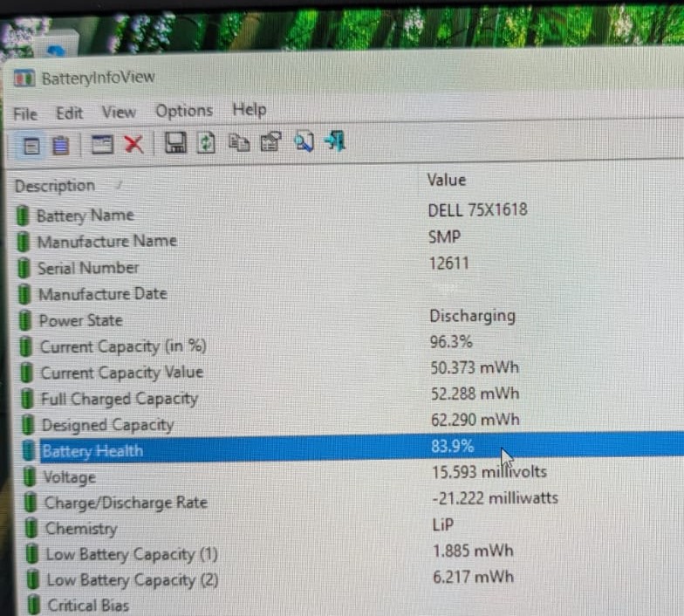Viewport: 684px width, 616px height.
Task: Select the Designed Capacity row
Action: coord(352,422)
